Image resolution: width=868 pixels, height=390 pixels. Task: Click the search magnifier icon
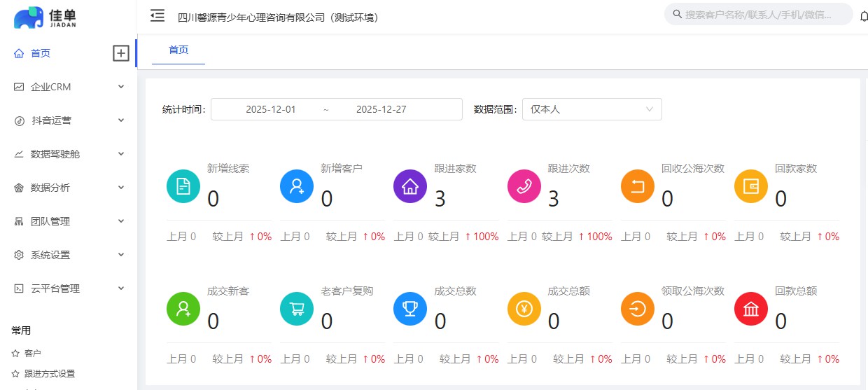pyautogui.click(x=677, y=14)
